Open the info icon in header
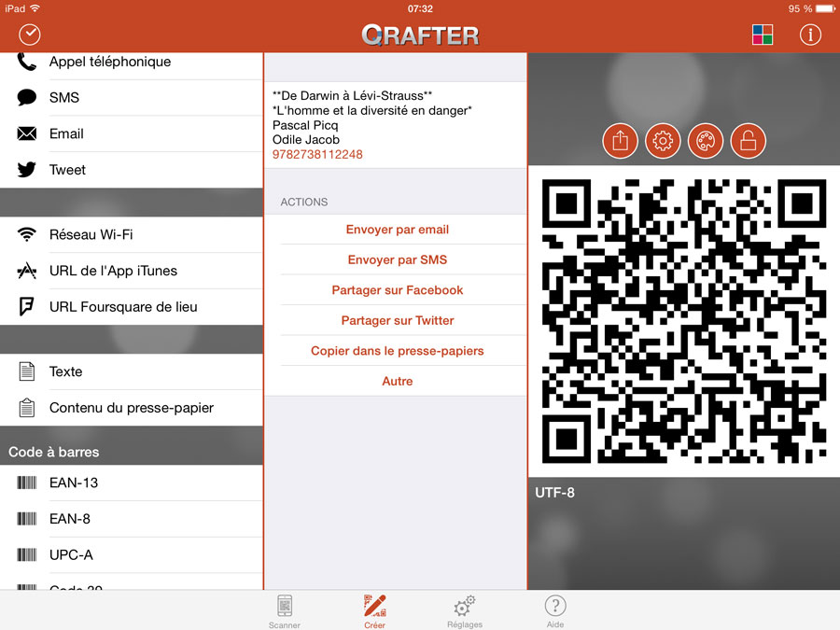840x630 pixels. point(810,35)
